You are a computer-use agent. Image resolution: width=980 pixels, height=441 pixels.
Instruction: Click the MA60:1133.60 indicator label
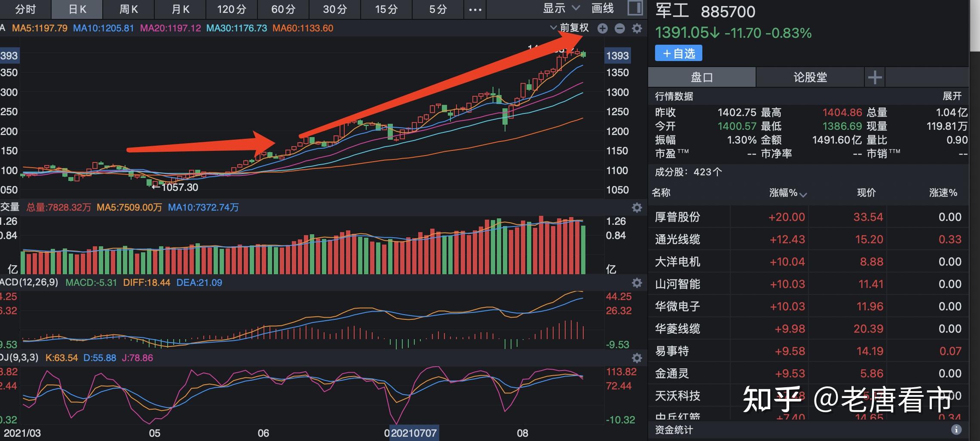(303, 28)
